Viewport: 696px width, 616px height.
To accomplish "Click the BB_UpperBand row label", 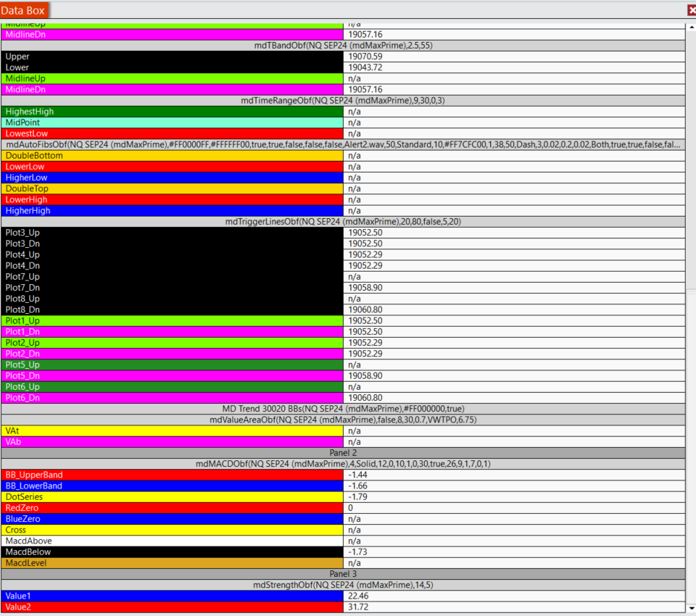I will pos(173,475).
